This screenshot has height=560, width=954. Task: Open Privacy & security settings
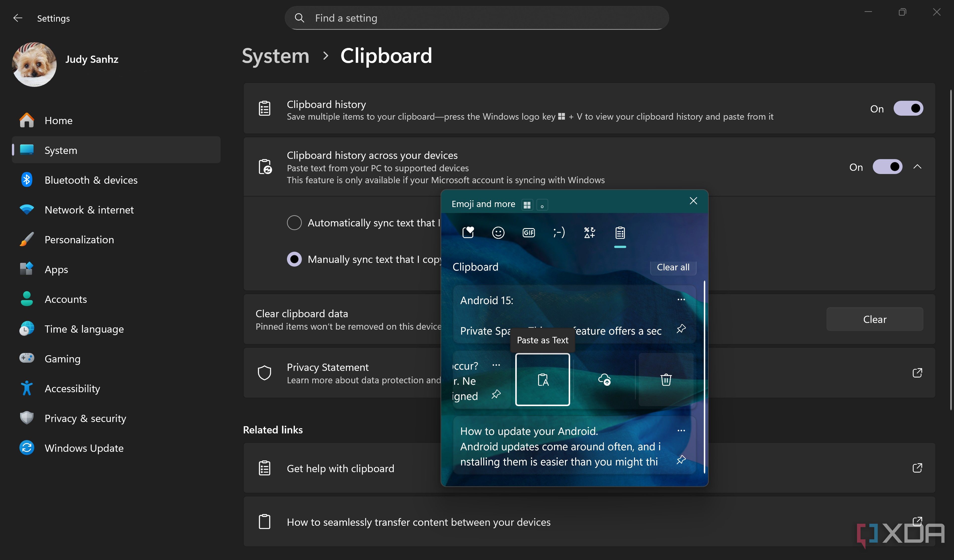click(116, 418)
